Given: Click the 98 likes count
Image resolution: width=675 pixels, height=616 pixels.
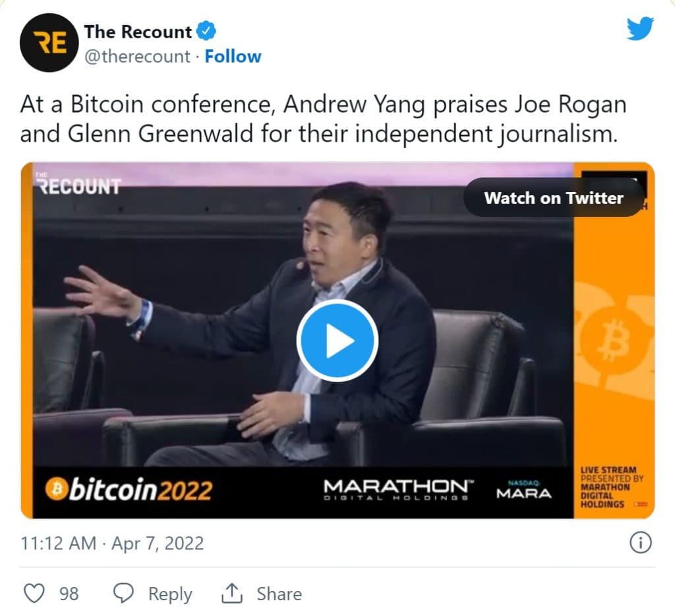Looking at the screenshot, I should pyautogui.click(x=69, y=594).
